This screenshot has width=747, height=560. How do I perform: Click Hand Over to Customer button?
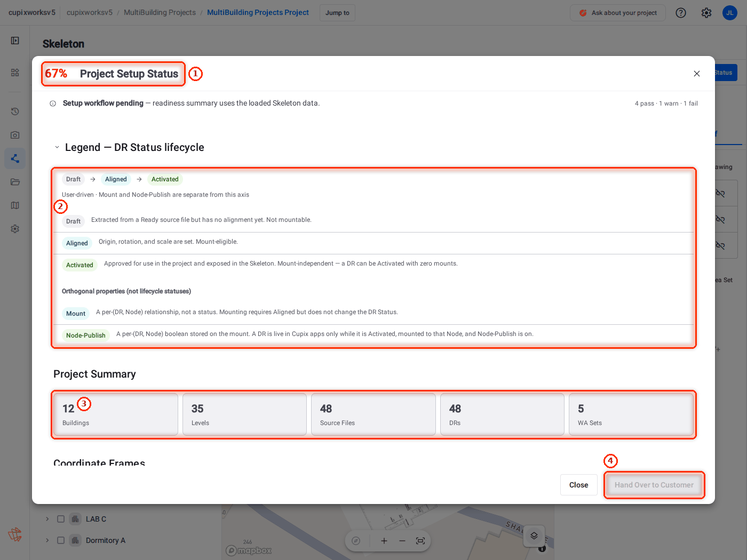click(654, 485)
